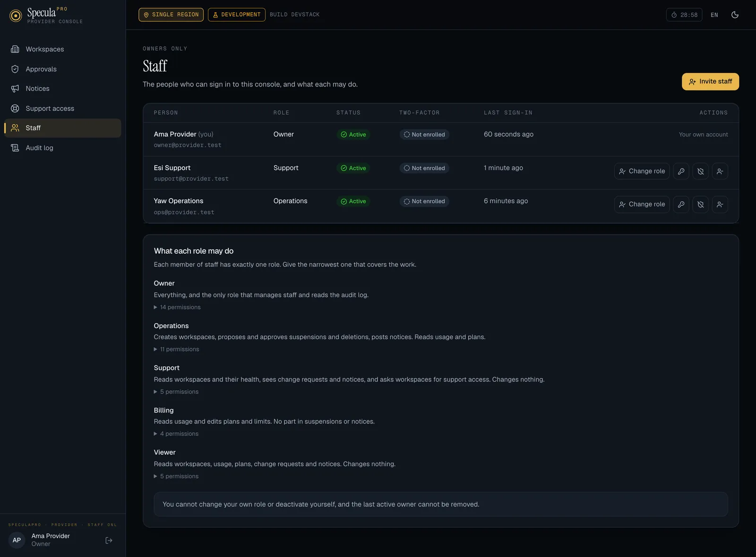Expand Viewer's 5 permissions list
The image size is (756, 557).
click(x=176, y=476)
